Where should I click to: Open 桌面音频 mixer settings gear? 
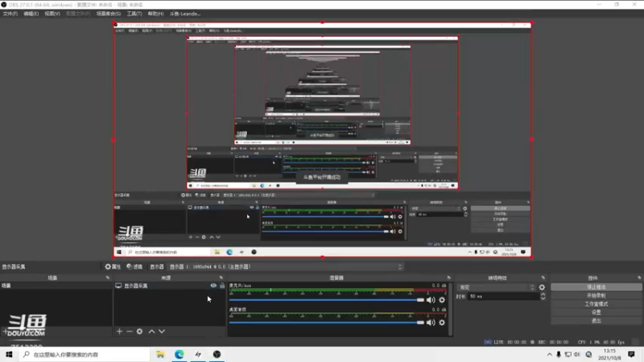point(442,323)
